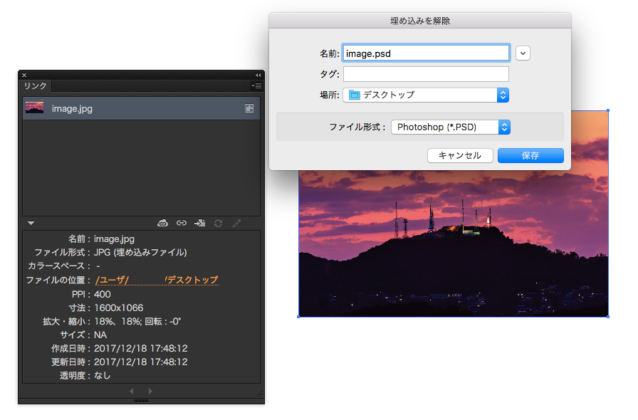The width and height of the screenshot is (638, 420).
Task: Expand the save dialog with chevron button
Action: [523, 53]
